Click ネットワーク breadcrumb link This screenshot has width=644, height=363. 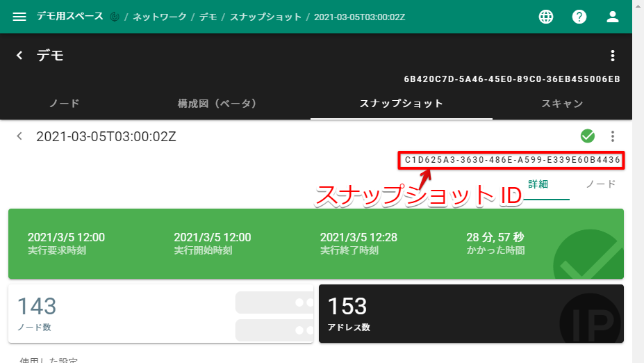pyautogui.click(x=162, y=17)
